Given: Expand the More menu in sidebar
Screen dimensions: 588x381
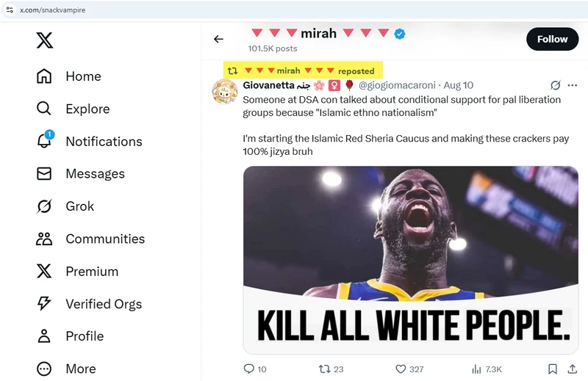Looking at the screenshot, I should pyautogui.click(x=45, y=369).
